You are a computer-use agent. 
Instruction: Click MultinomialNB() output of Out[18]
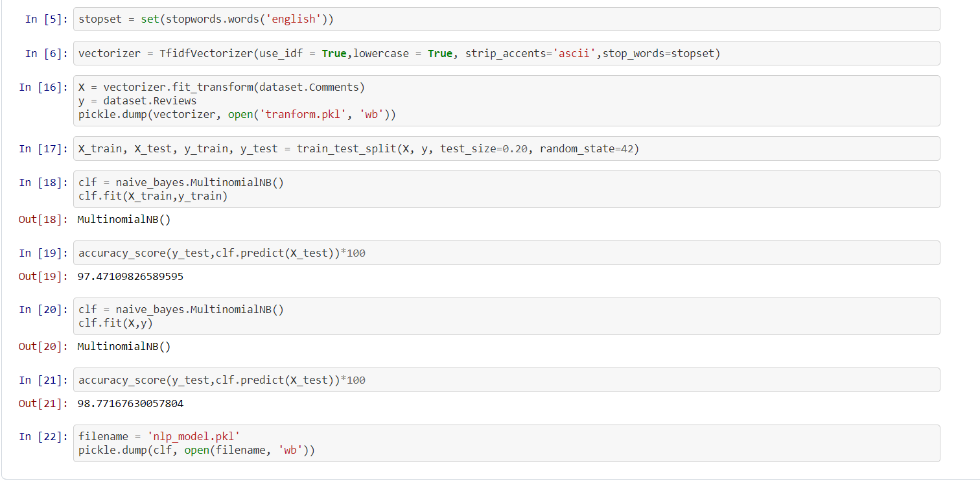point(124,220)
